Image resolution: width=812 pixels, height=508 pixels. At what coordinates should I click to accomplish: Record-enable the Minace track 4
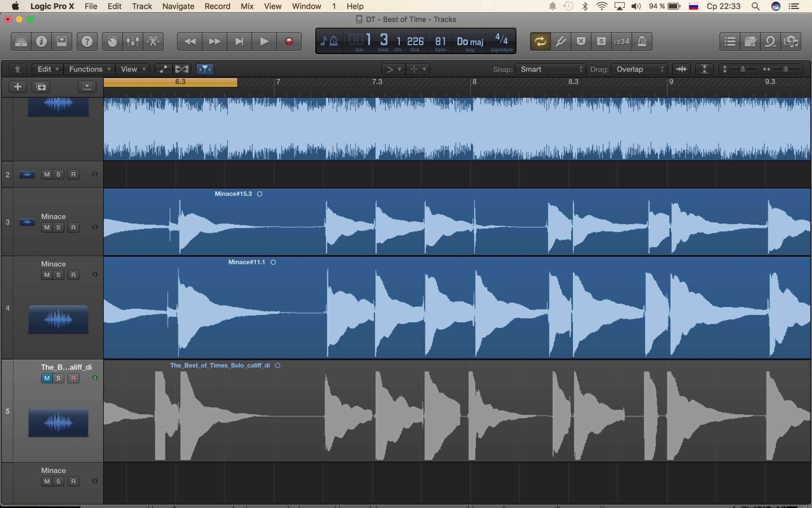73,275
